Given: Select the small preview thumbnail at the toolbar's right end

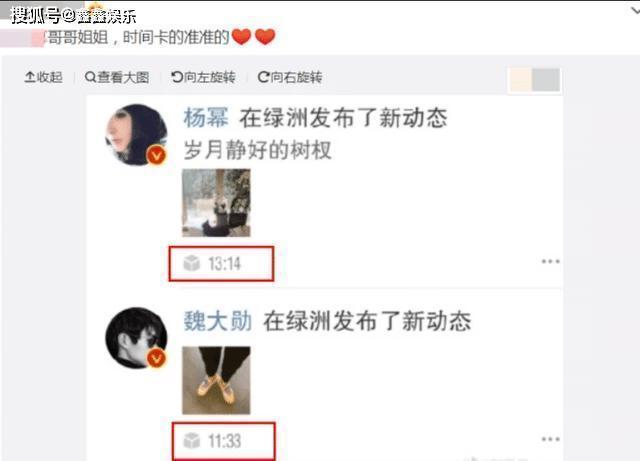Looking at the screenshot, I should coord(534,80).
